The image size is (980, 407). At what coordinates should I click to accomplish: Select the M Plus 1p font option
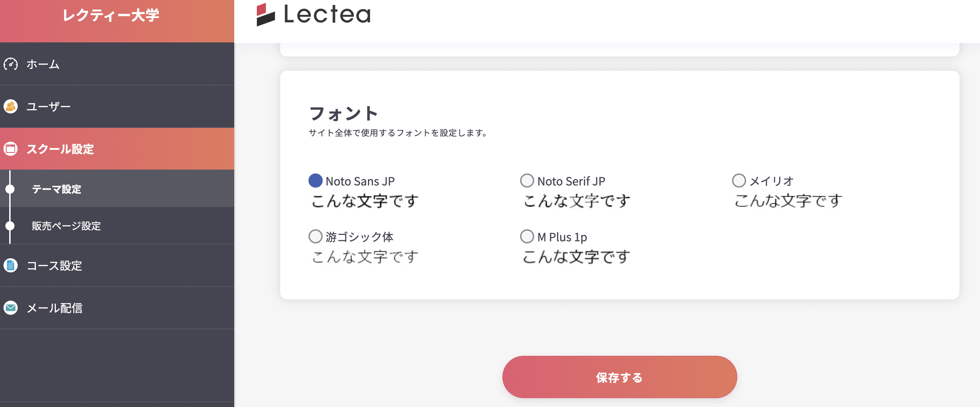tap(527, 236)
